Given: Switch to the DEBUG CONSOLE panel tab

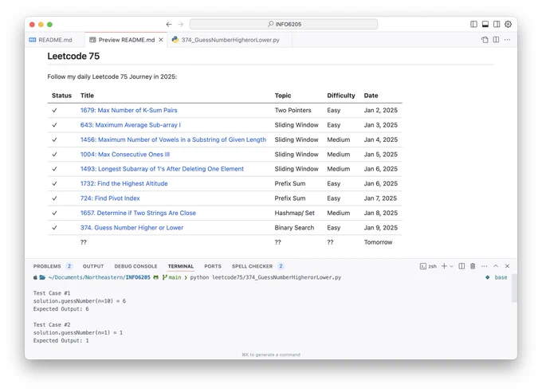Looking at the screenshot, I should [135, 266].
